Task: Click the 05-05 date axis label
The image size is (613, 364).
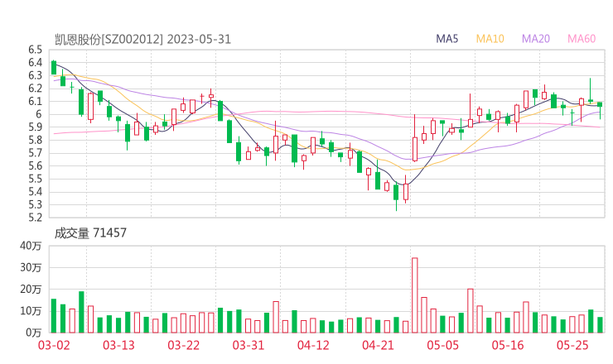Action: (443, 345)
